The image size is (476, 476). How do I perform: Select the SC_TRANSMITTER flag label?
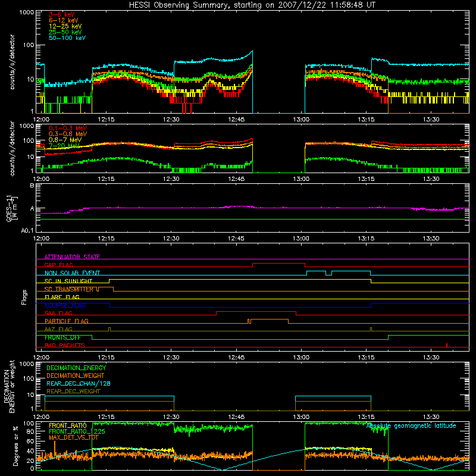tap(69, 289)
